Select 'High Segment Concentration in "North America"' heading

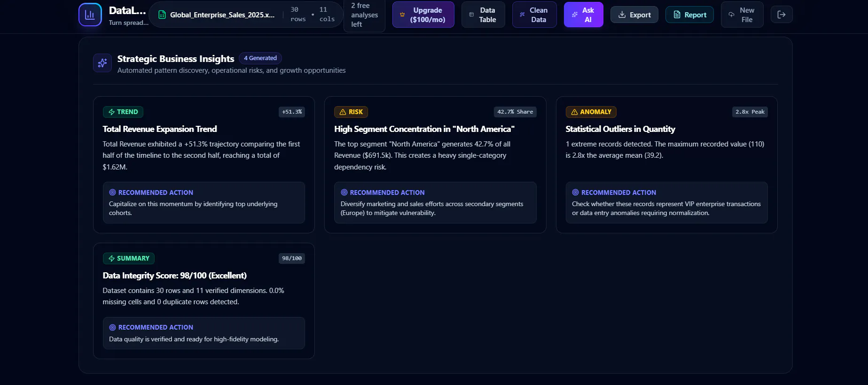pos(424,129)
